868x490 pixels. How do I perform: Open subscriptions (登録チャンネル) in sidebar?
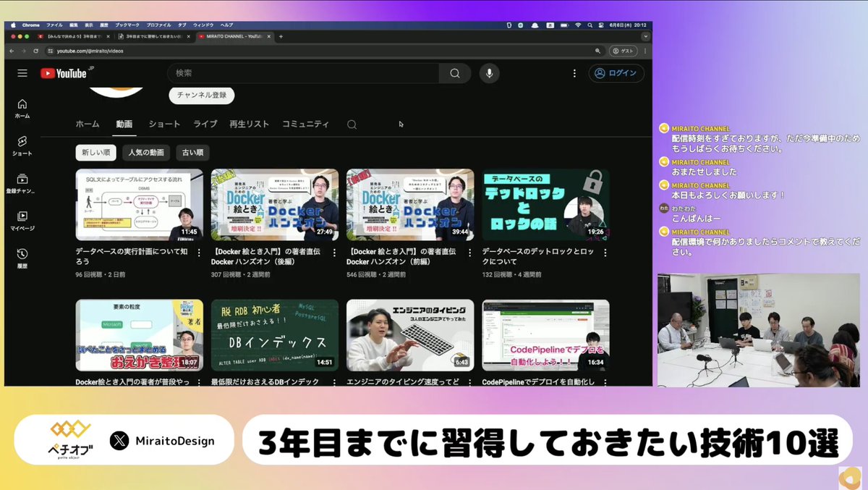pyautogui.click(x=21, y=184)
